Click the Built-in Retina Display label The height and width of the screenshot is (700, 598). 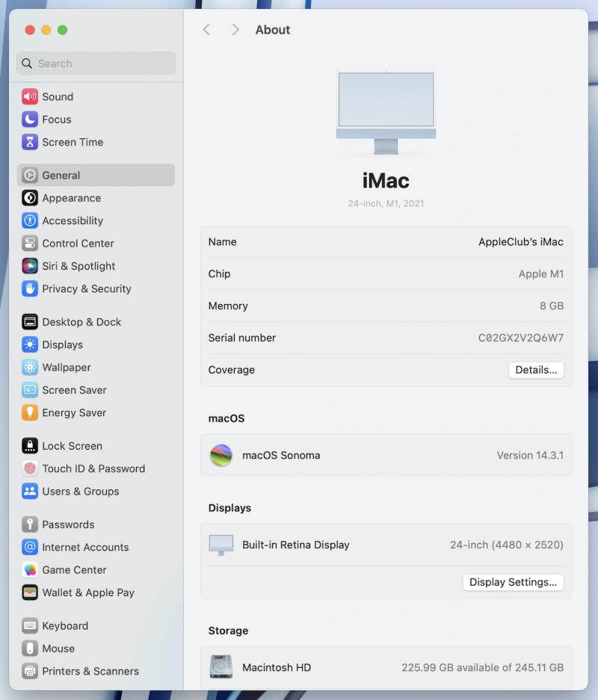coord(296,545)
